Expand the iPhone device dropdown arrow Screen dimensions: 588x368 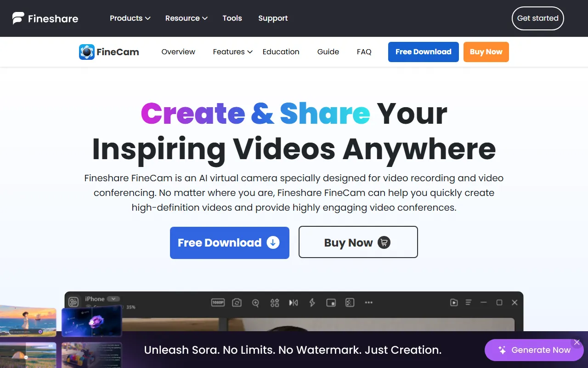113,299
